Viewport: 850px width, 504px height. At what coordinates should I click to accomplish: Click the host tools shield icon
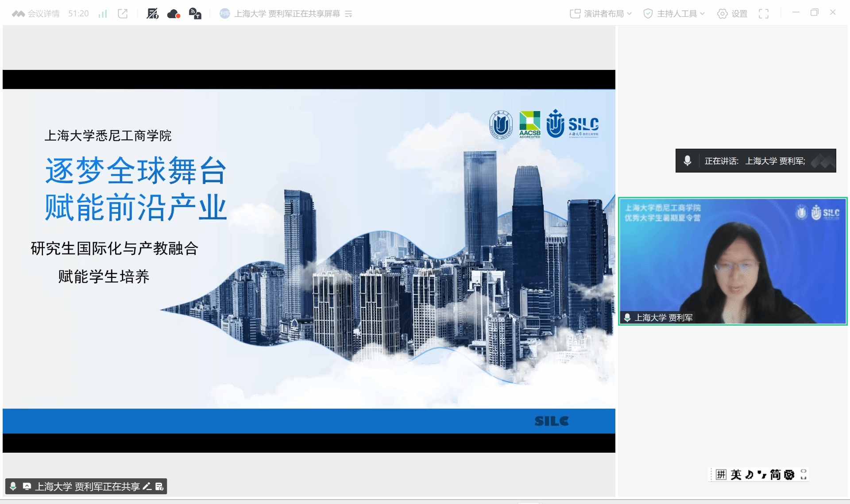coord(648,14)
